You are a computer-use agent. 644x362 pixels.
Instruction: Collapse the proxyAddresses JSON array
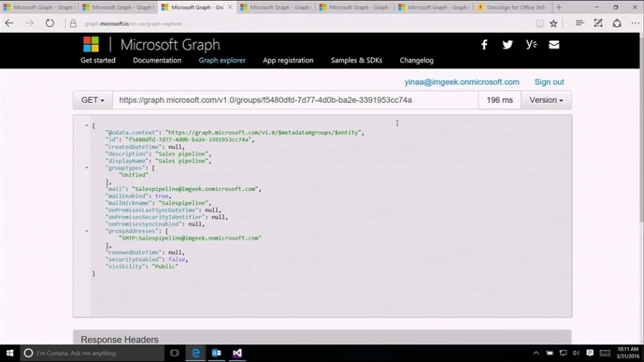coord(87,231)
